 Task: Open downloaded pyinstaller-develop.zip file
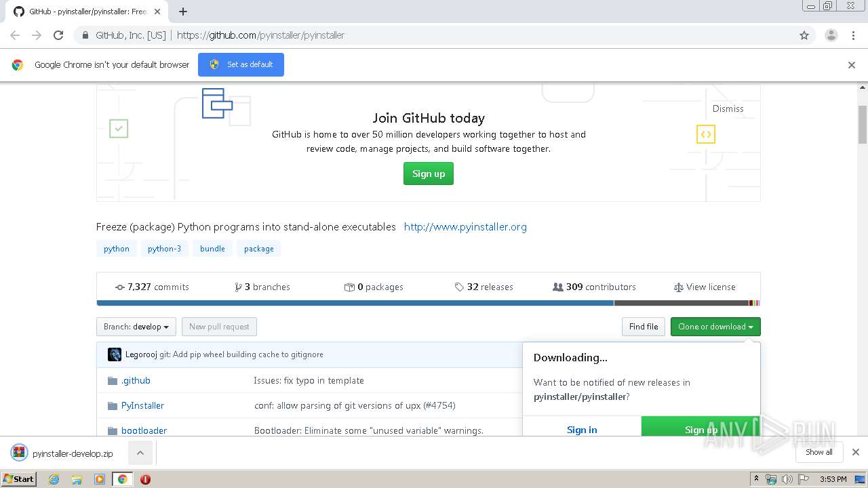coord(62,453)
